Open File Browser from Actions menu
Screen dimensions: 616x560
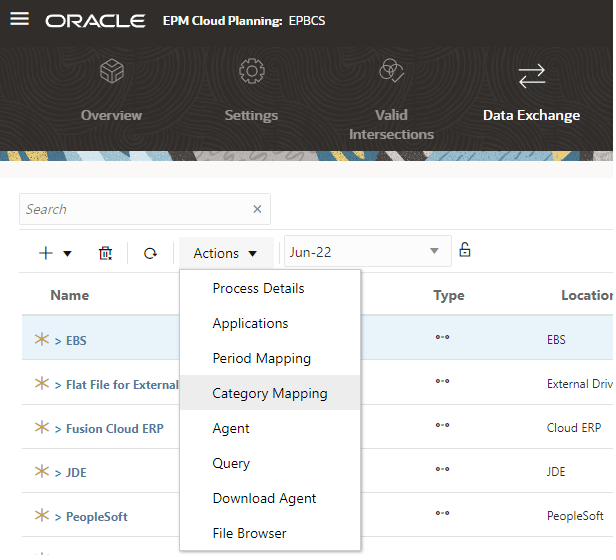[x=249, y=533]
